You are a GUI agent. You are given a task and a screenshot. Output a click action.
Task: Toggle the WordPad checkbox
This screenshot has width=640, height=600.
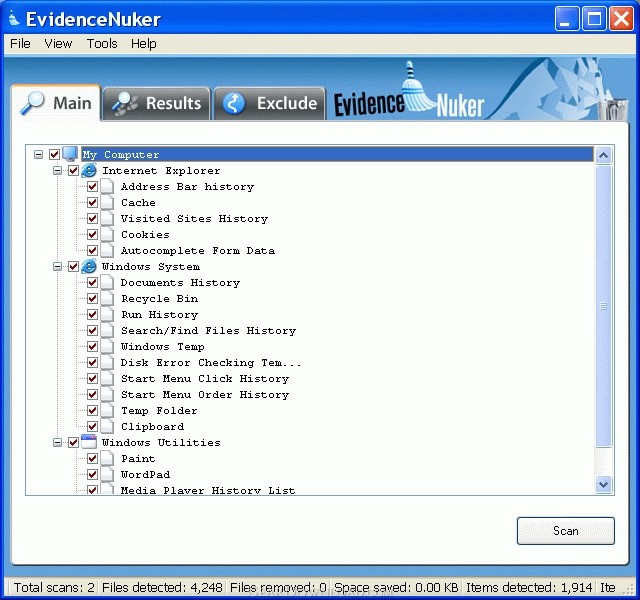(x=93, y=474)
